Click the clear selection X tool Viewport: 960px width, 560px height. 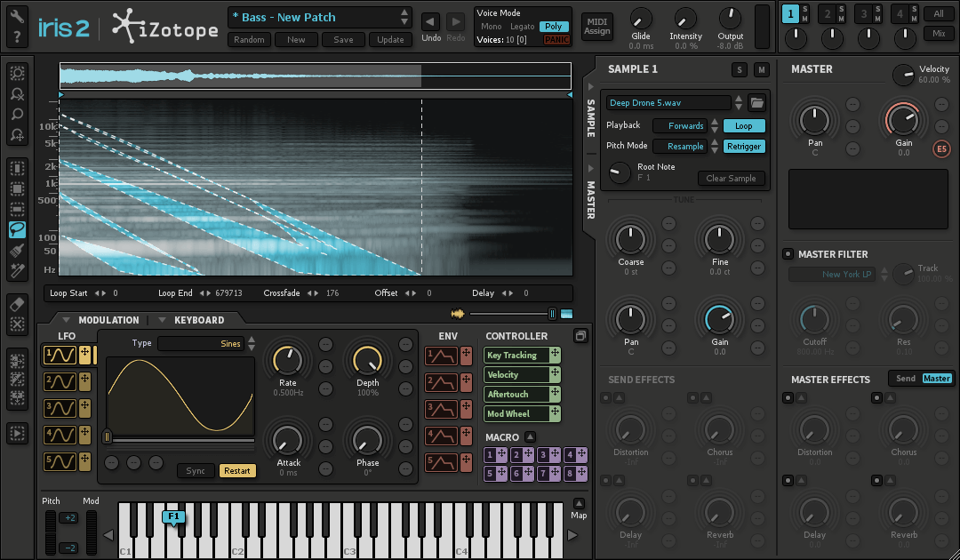17,324
